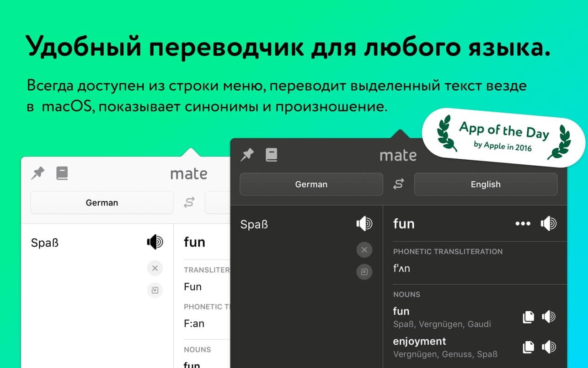This screenshot has width=588, height=368.
Task: Play audio for the synonym enjoyment
Action: (x=548, y=347)
